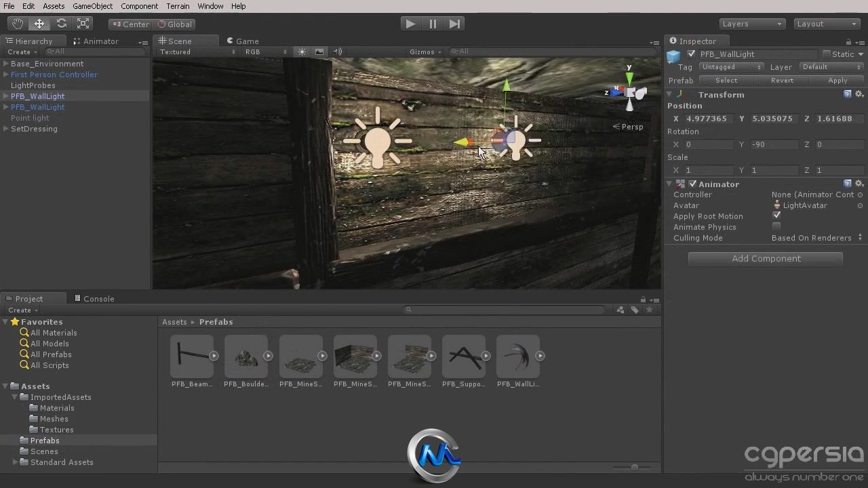This screenshot has width=868, height=488.
Task: Open Culling Mode dropdown
Action: point(817,238)
